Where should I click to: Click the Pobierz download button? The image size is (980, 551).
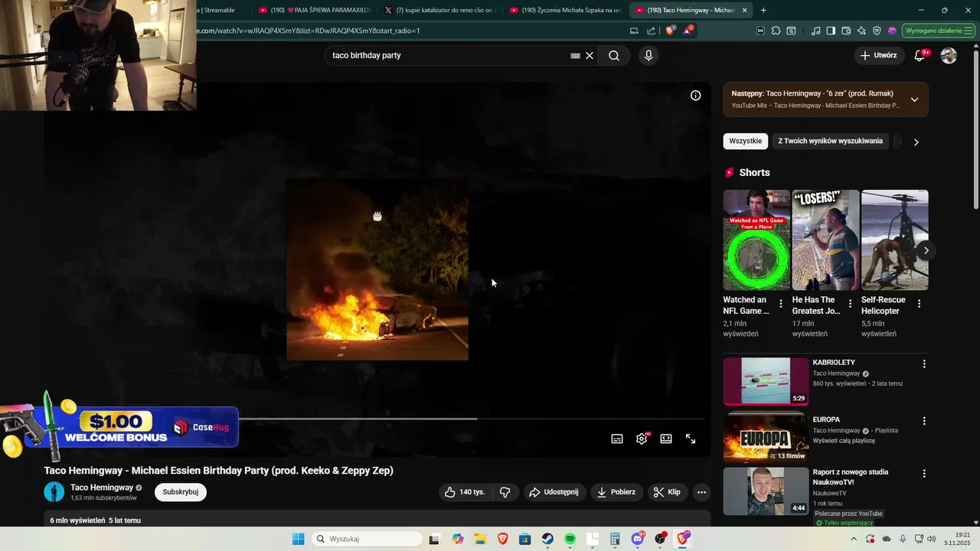click(616, 492)
